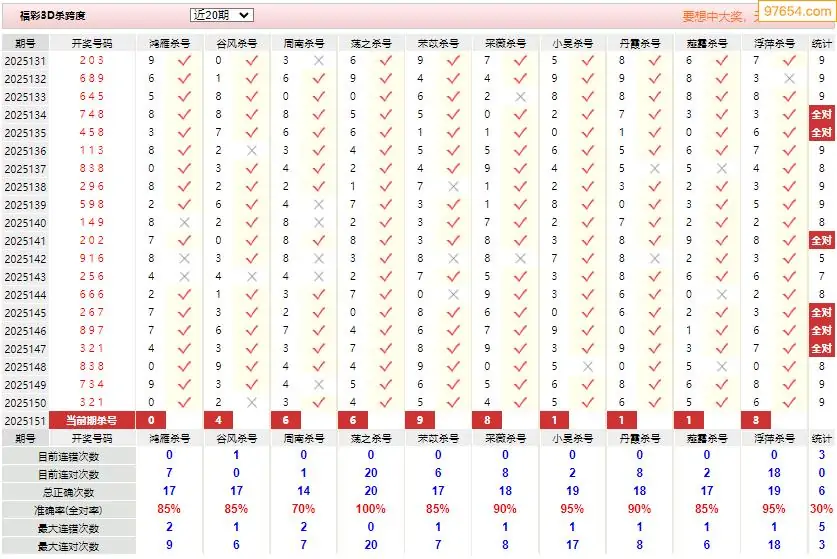Click 芣苡 current kill number 9 badge

click(x=420, y=420)
